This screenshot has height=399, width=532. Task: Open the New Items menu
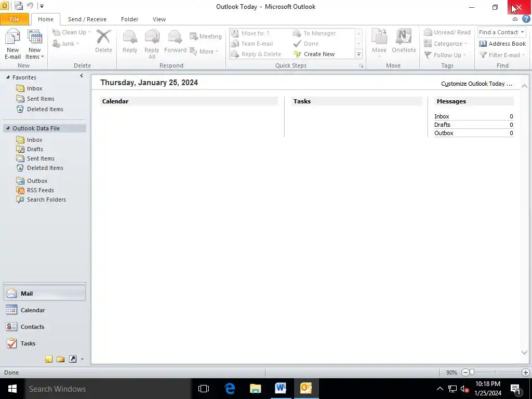click(35, 44)
